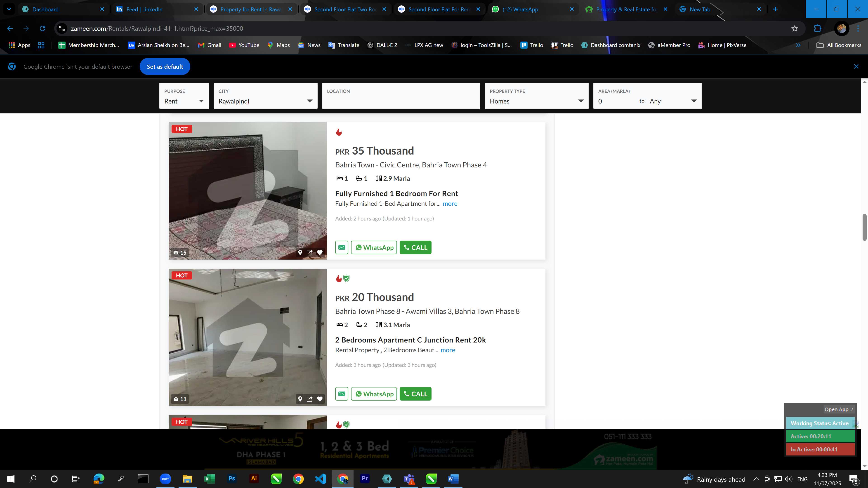868x488 pixels.
Task: Open Fully Furnished 1 Bedroom For Rent title
Action: [x=397, y=194]
